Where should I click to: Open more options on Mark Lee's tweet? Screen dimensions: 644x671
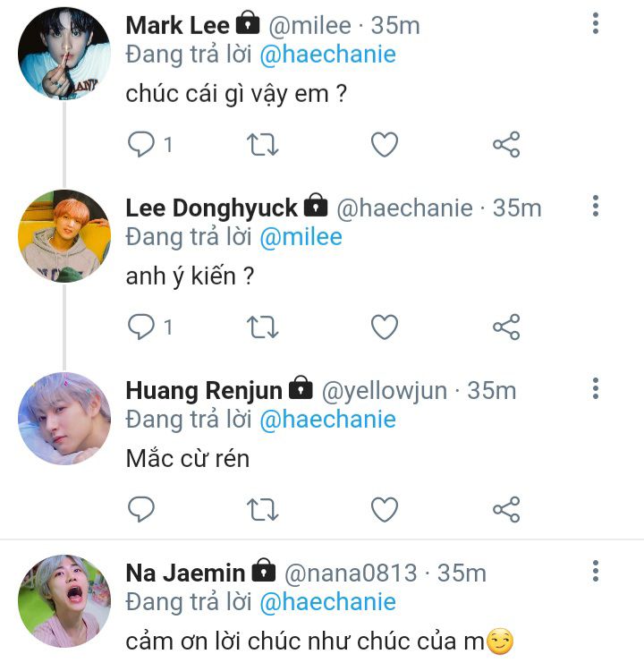coord(596,24)
